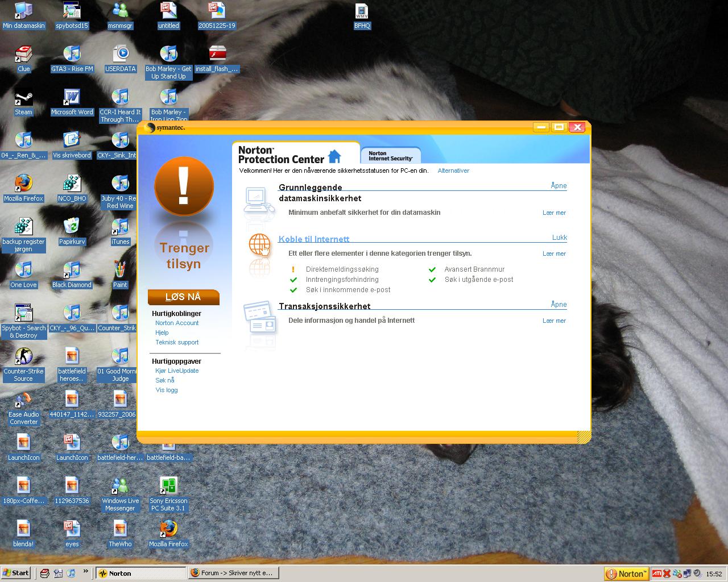Click the Koble til Internett globe icon

coord(259,245)
